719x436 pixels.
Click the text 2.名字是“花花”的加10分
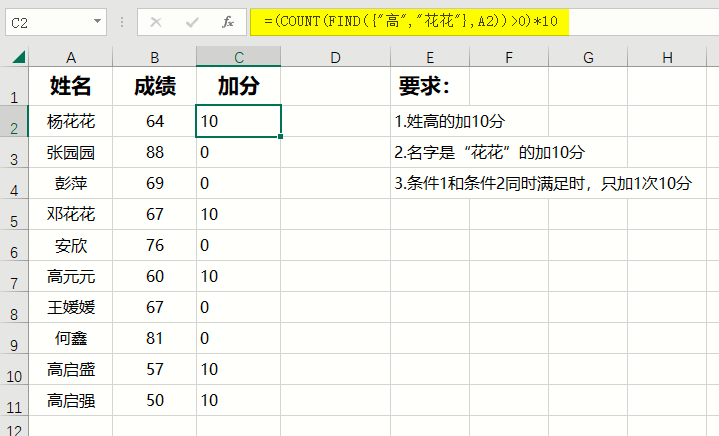(489, 152)
